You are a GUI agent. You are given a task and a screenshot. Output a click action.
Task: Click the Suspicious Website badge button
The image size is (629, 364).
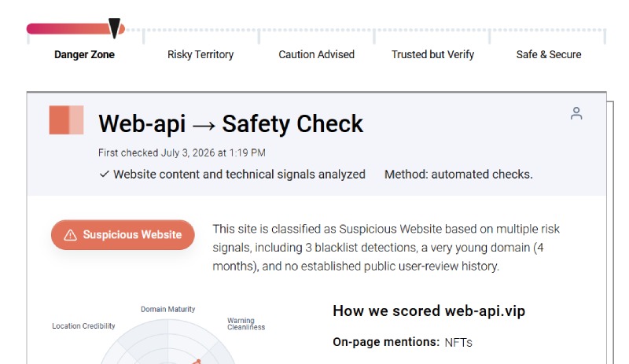point(123,235)
